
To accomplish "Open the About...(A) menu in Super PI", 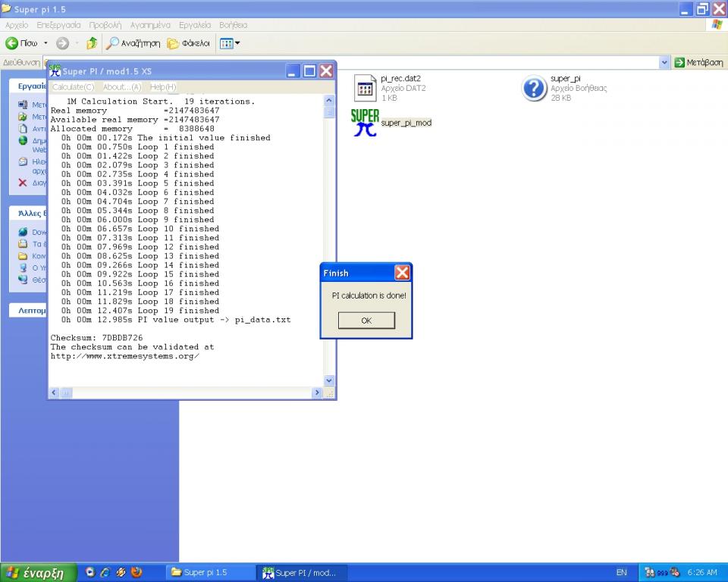I will coord(122,87).
